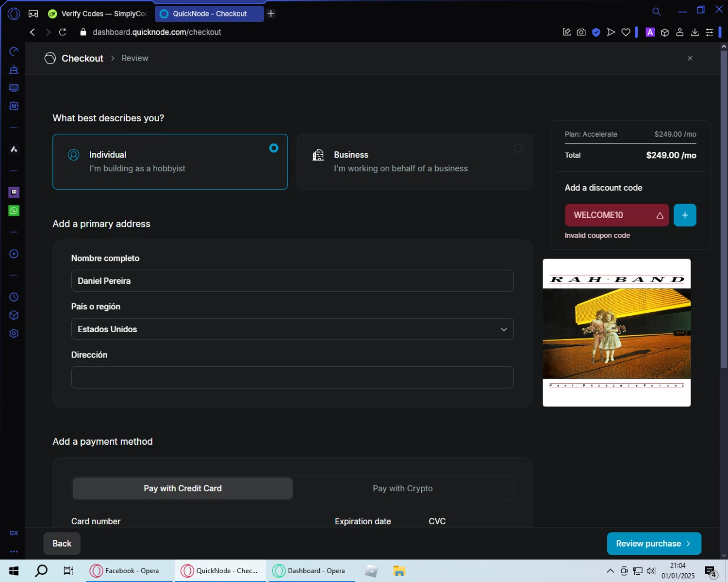Click the blue privacy shield icon
Viewport: 728px width, 582px height.
pyautogui.click(x=596, y=32)
